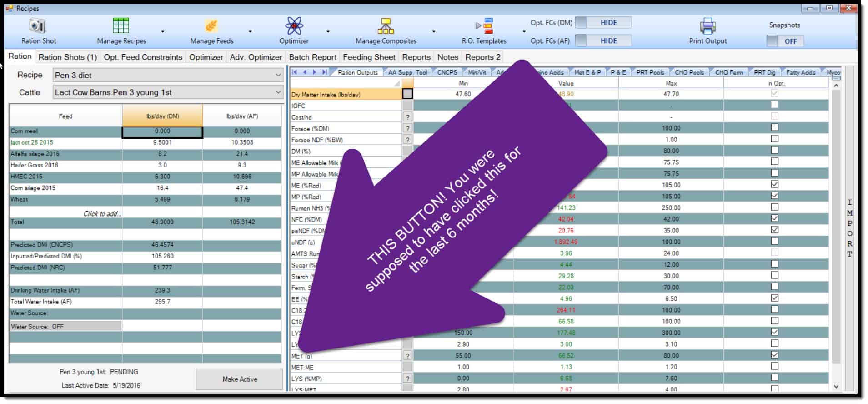Open the Feeding Sheet tab
868x404 pixels.
(369, 57)
